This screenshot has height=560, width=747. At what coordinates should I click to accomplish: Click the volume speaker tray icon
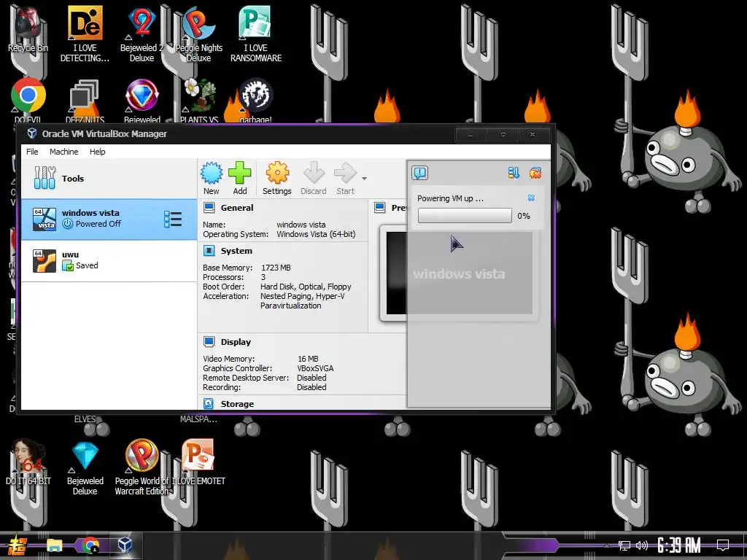642,545
